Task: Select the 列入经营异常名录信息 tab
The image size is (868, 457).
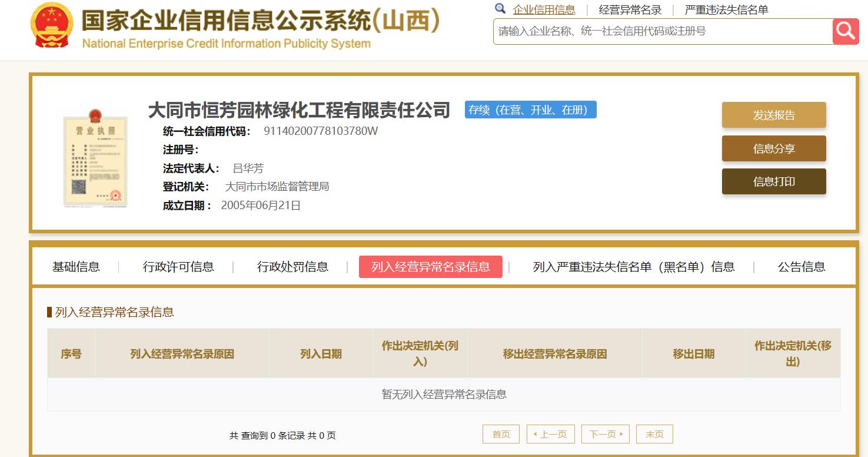Action: point(431,267)
